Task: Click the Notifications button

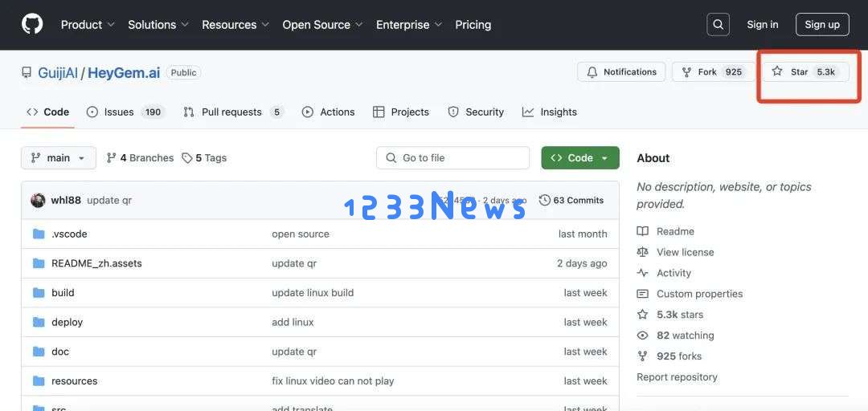Action: tap(621, 72)
